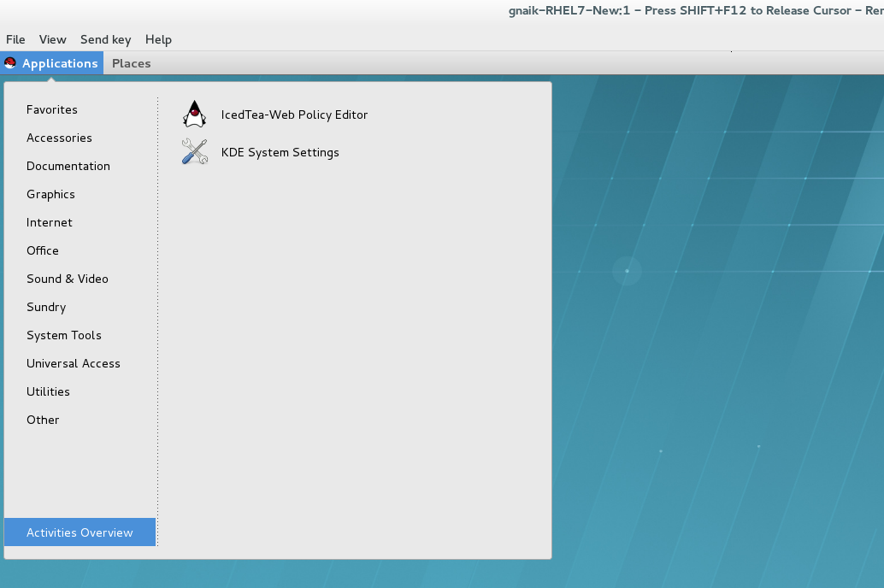Open the System Tools category
Image resolution: width=884 pixels, height=588 pixels.
pyautogui.click(x=64, y=335)
